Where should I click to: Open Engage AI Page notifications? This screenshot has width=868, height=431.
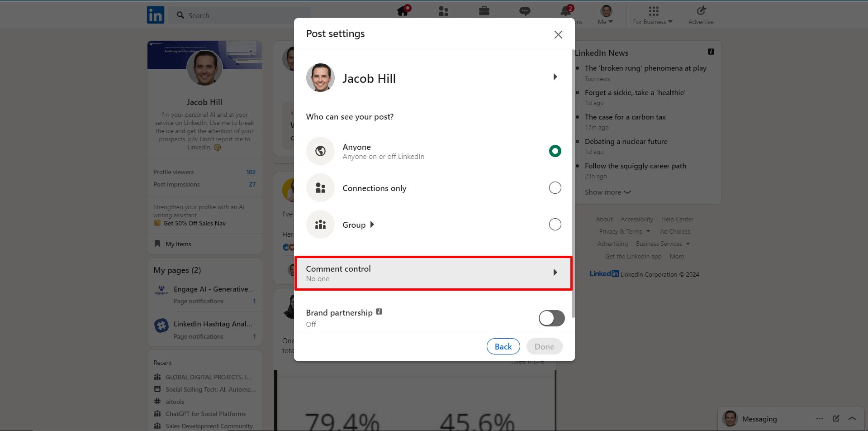click(199, 301)
